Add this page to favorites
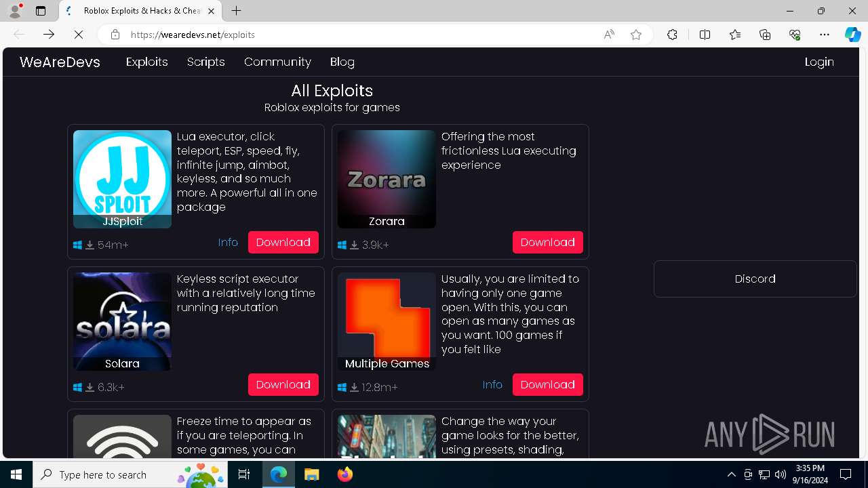Image resolution: width=868 pixels, height=488 pixels. pos(636,35)
